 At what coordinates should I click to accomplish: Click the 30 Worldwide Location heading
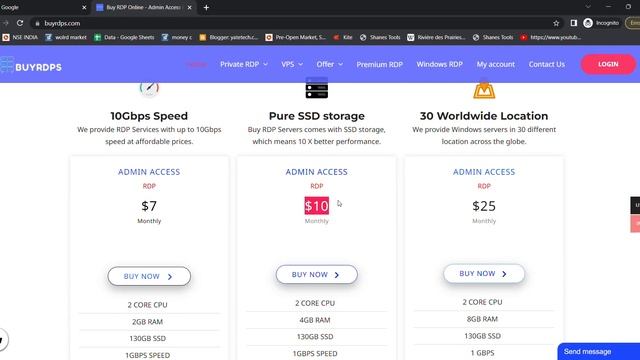pyautogui.click(x=484, y=116)
